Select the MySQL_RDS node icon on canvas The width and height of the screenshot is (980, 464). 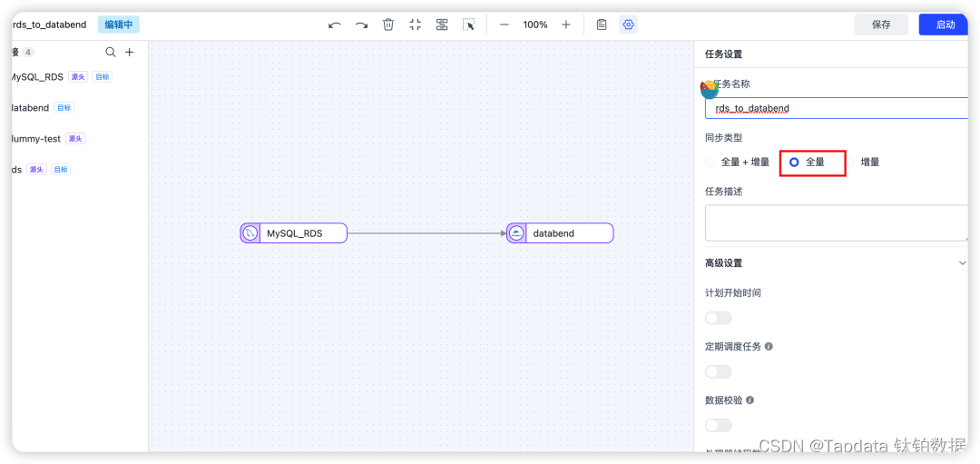(250, 233)
